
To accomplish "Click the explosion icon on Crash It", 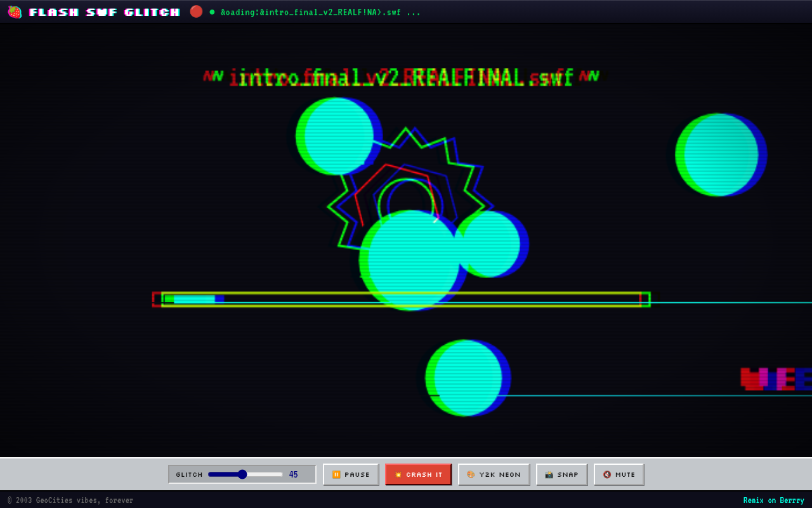I will [x=398, y=474].
